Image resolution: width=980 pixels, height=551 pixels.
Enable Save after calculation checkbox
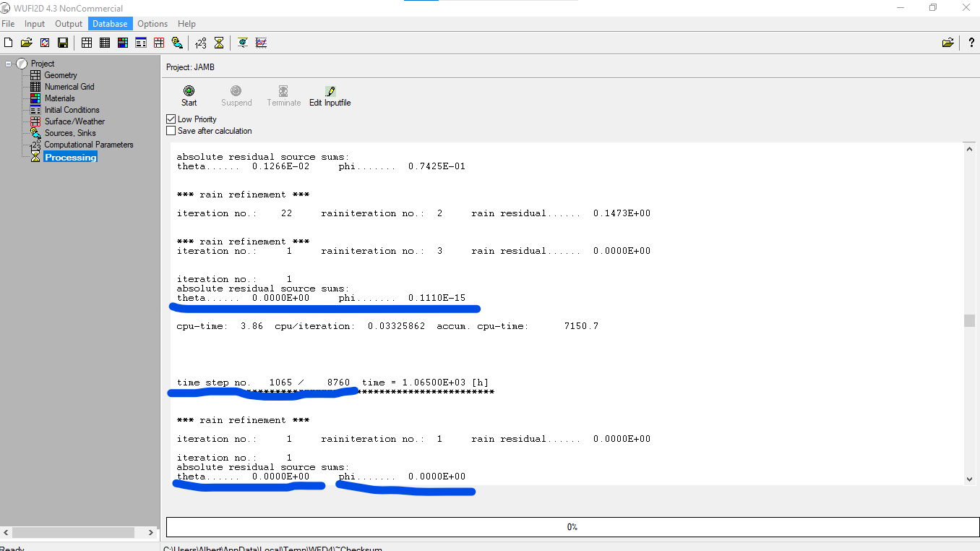pyautogui.click(x=171, y=131)
